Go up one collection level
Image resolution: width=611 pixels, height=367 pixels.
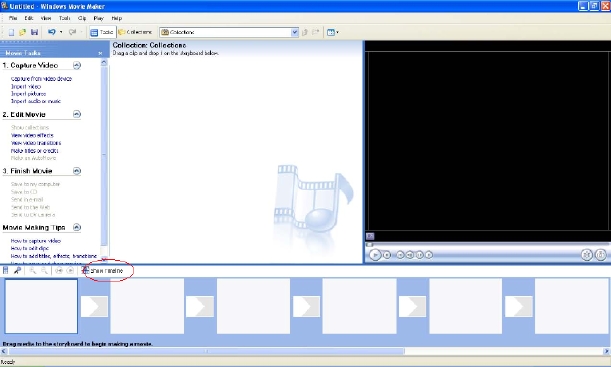click(x=305, y=32)
